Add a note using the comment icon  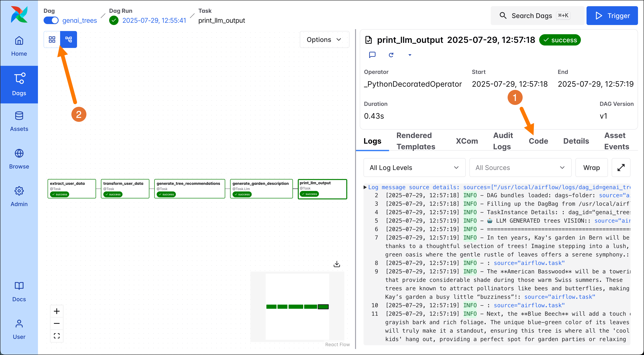pyautogui.click(x=372, y=55)
